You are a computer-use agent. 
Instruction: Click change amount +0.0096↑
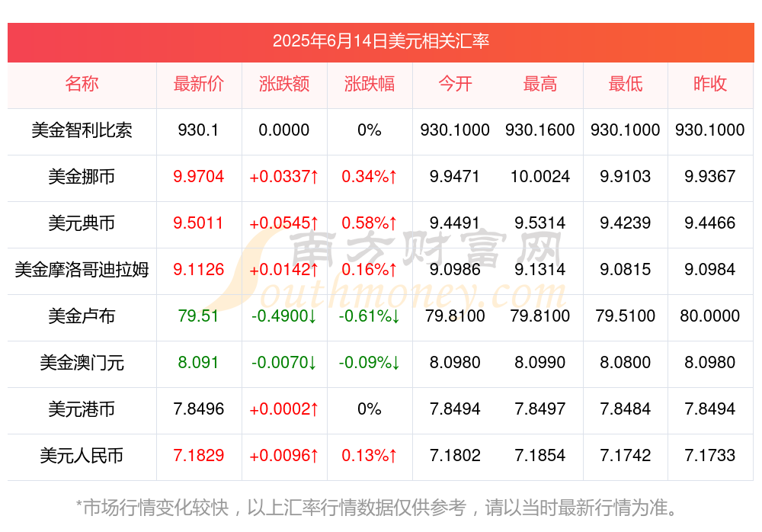click(x=283, y=456)
